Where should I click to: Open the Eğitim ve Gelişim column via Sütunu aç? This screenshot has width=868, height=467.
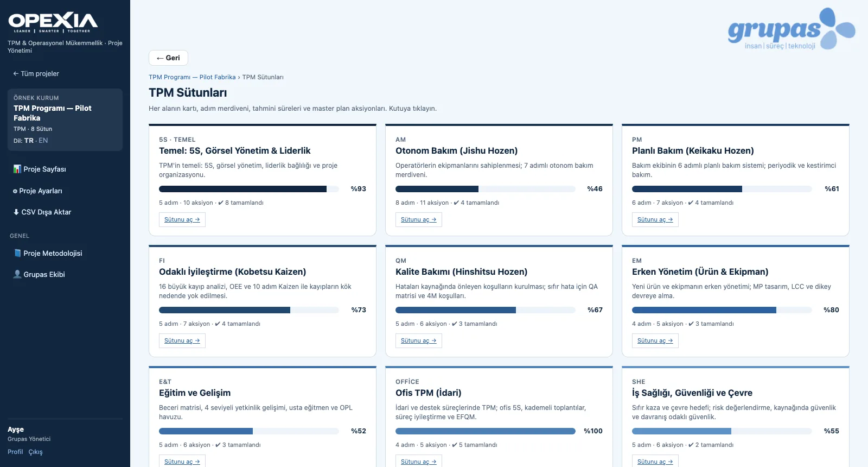(x=182, y=461)
